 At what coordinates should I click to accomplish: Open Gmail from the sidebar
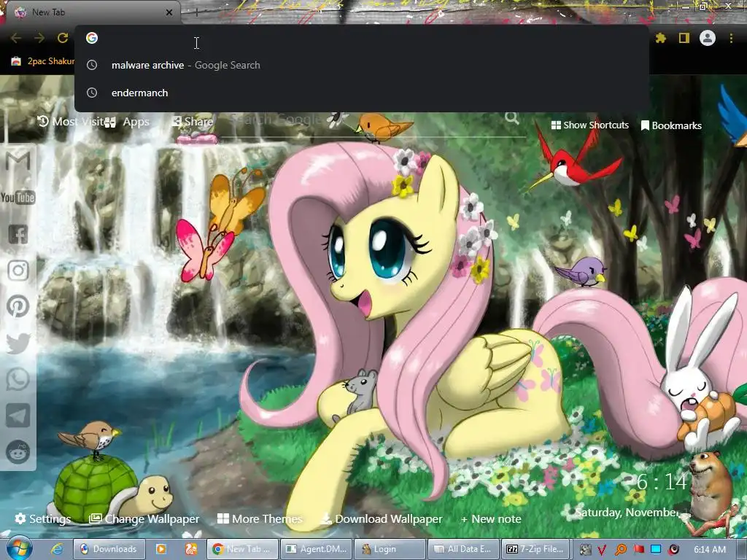18,161
